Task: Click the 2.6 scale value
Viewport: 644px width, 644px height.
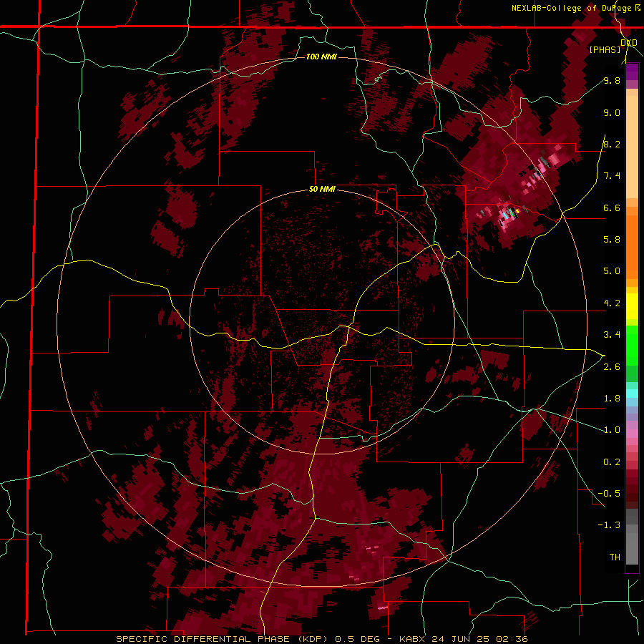Action: pos(612,367)
